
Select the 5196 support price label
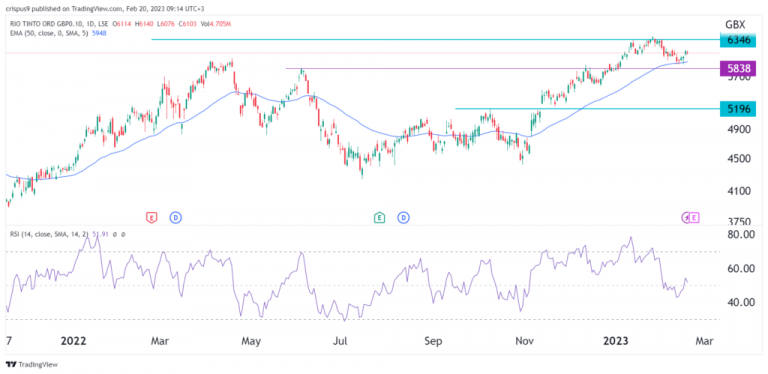[738, 110]
